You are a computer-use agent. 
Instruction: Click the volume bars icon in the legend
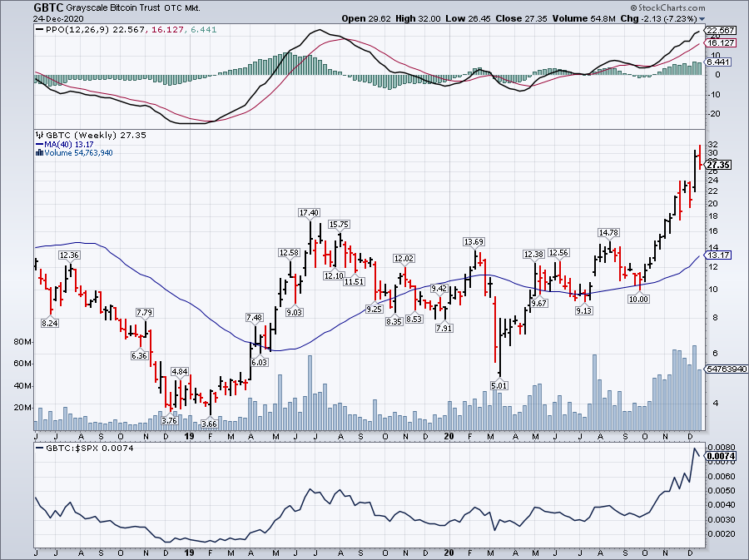40,153
